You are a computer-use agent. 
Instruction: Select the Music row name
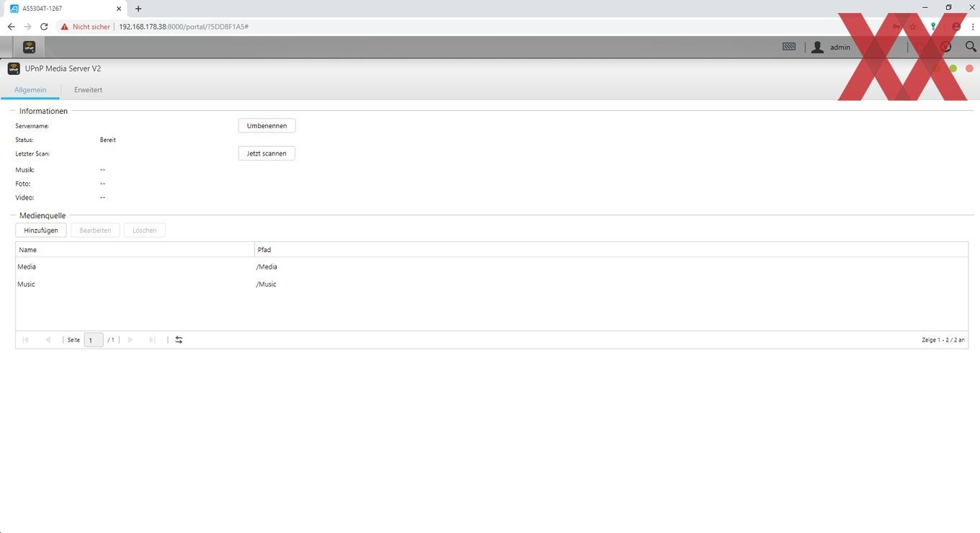click(x=26, y=284)
